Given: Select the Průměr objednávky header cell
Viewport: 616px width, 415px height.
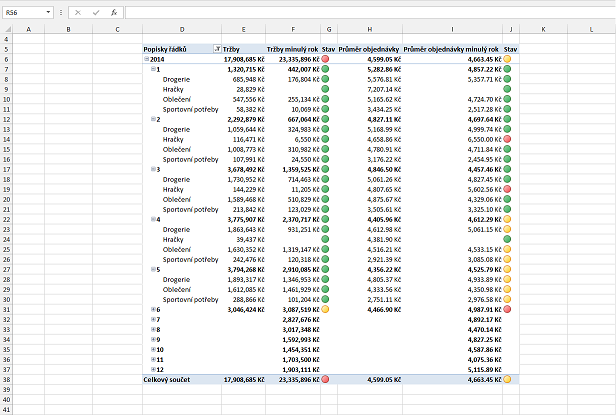Looking at the screenshot, I should pos(370,49).
